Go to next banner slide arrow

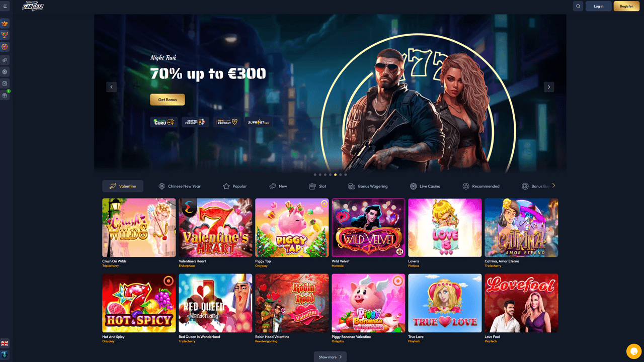tap(549, 87)
